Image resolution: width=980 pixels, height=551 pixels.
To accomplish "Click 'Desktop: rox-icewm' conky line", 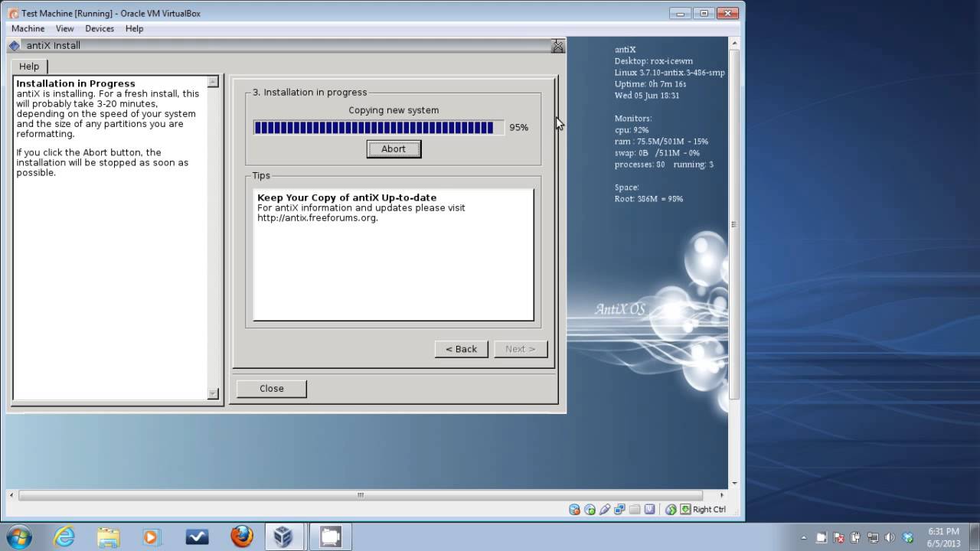I will (653, 61).
